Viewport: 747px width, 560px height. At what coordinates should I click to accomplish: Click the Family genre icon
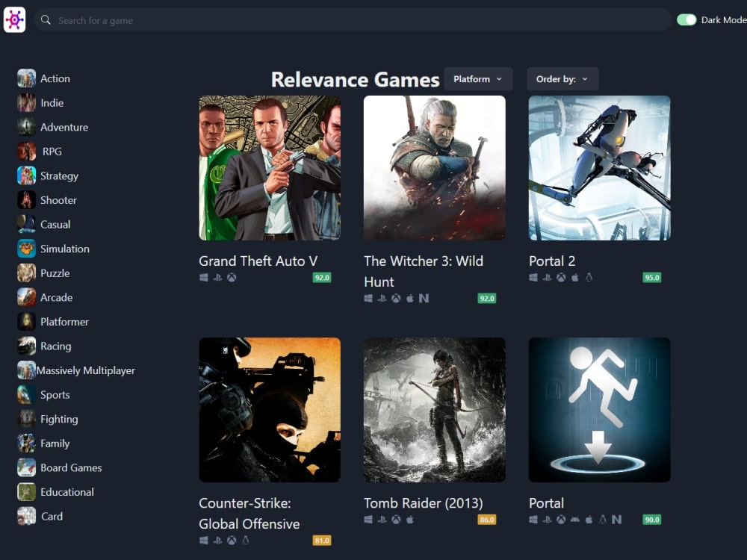26,444
